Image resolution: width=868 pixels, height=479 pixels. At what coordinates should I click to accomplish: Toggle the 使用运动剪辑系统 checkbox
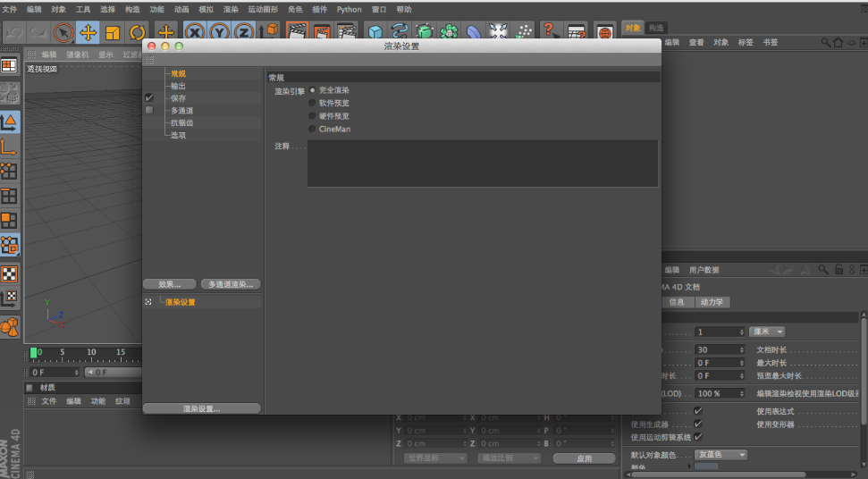[x=698, y=436]
